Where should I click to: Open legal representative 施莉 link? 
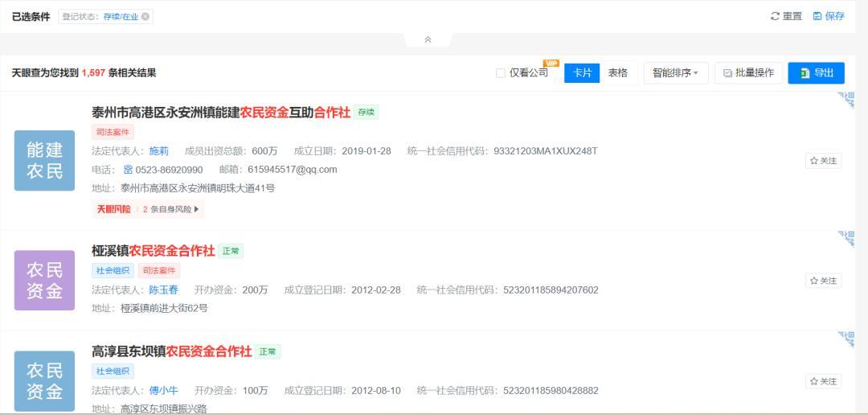point(159,151)
